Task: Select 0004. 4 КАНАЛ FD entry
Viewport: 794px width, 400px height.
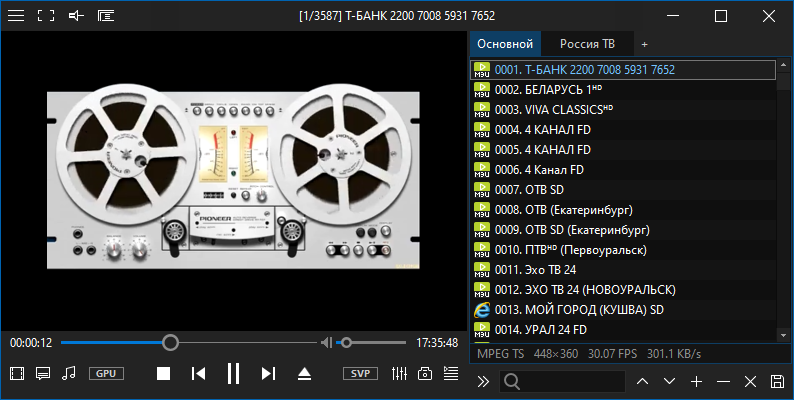Action: point(623,130)
